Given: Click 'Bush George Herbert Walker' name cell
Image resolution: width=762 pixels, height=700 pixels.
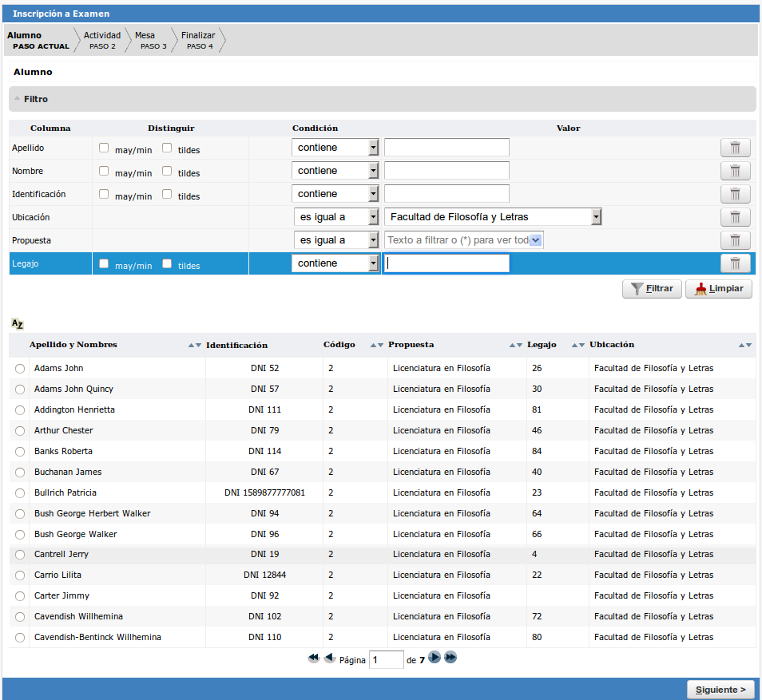Looking at the screenshot, I should pyautogui.click(x=93, y=513).
